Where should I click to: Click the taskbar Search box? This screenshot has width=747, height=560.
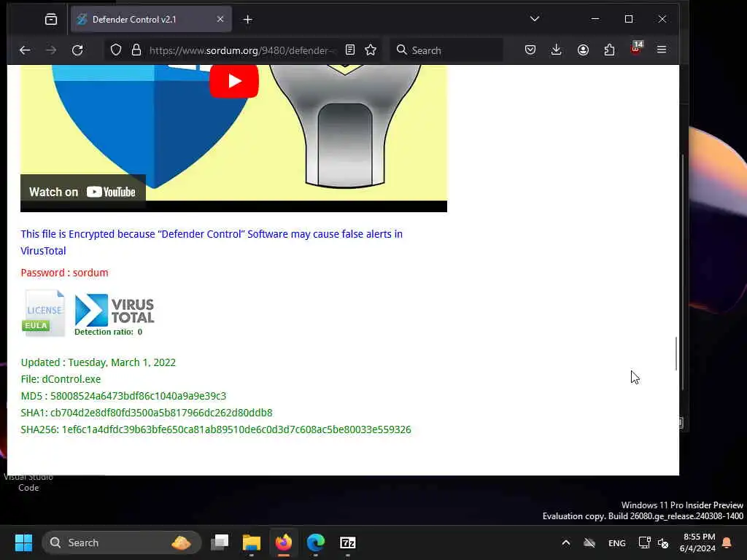[122, 542]
